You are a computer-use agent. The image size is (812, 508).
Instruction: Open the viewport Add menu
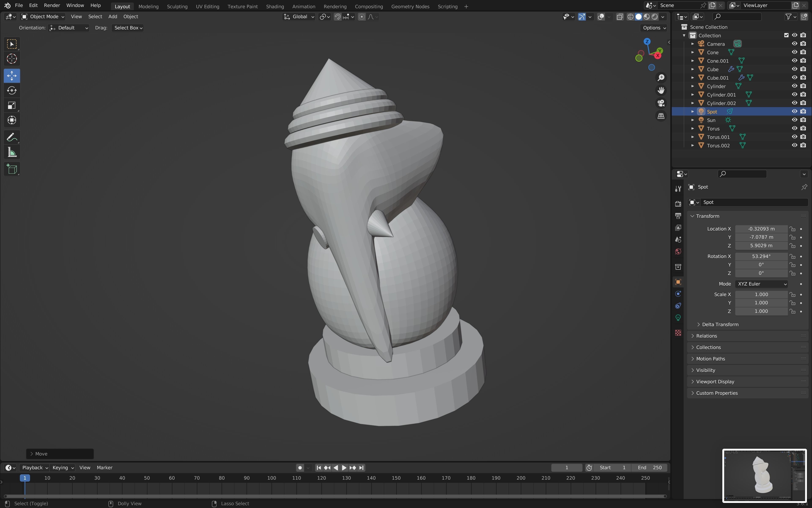(113, 17)
